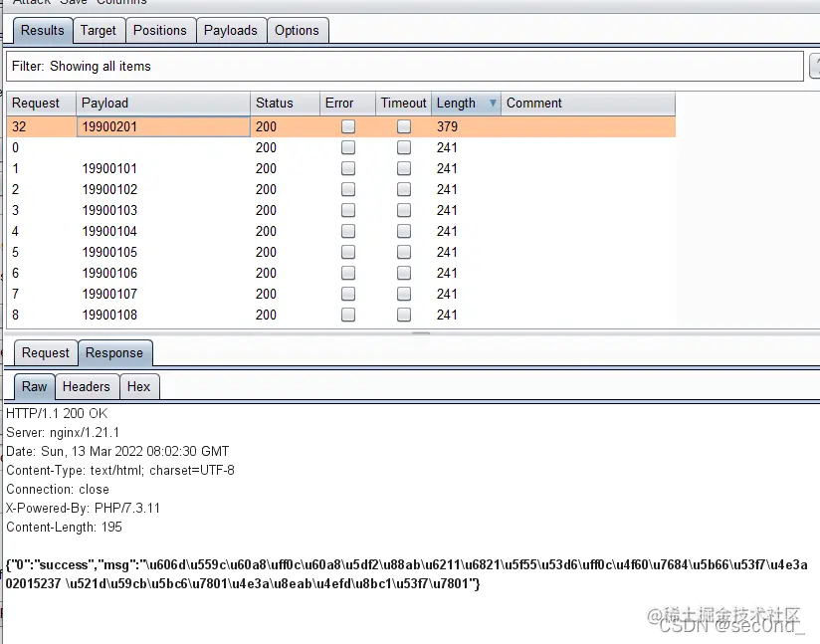Select the row with payload 19900103
Screen dimensions: 820x644
[x=341, y=210]
